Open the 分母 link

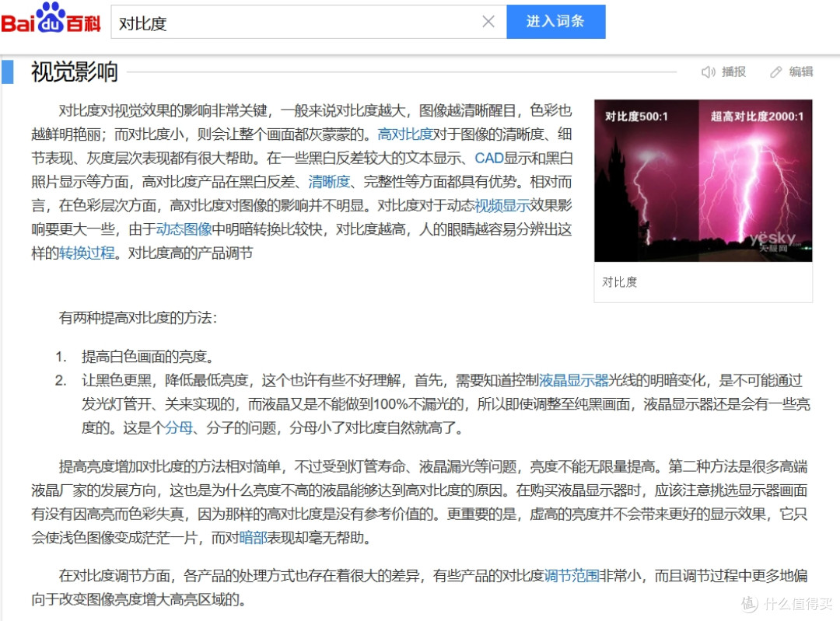point(178,427)
